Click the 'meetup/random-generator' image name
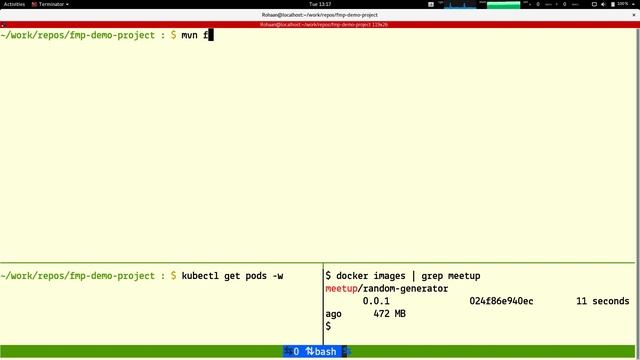The height and width of the screenshot is (360, 640). pyautogui.click(x=387, y=289)
